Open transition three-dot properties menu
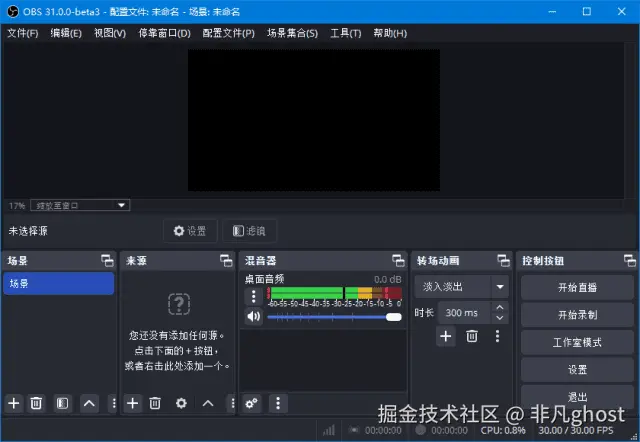Viewport: 640px width, 442px height. click(x=497, y=336)
